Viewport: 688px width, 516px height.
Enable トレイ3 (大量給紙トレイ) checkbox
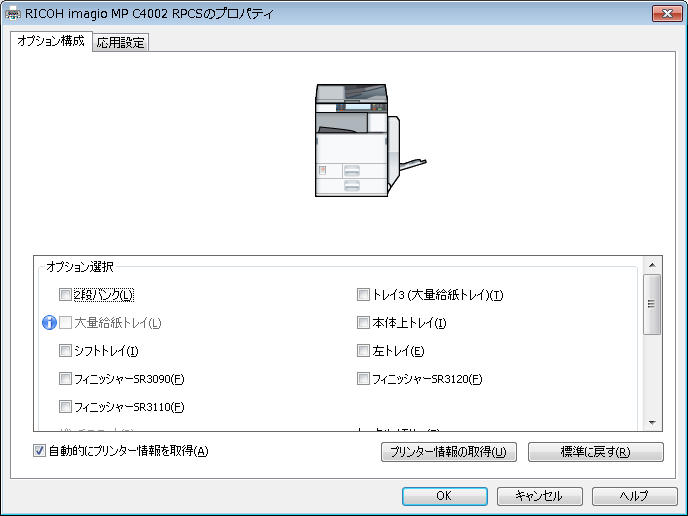364,295
